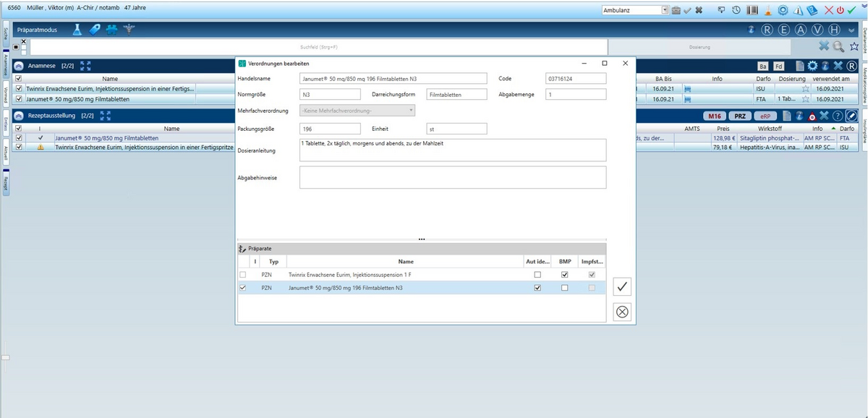The width and height of the screenshot is (868, 418).
Task: Uncheck the Aut idem box for Janumet
Action: click(537, 288)
